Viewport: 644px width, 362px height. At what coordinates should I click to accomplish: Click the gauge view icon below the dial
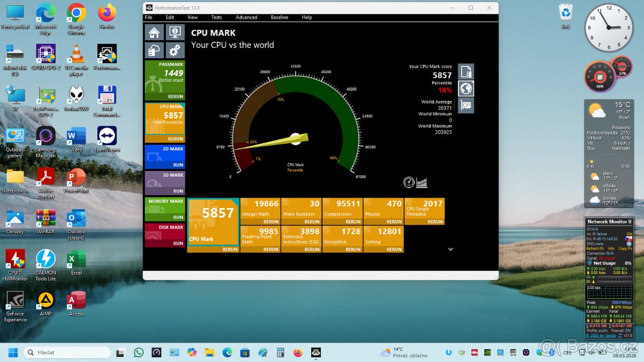(x=408, y=182)
